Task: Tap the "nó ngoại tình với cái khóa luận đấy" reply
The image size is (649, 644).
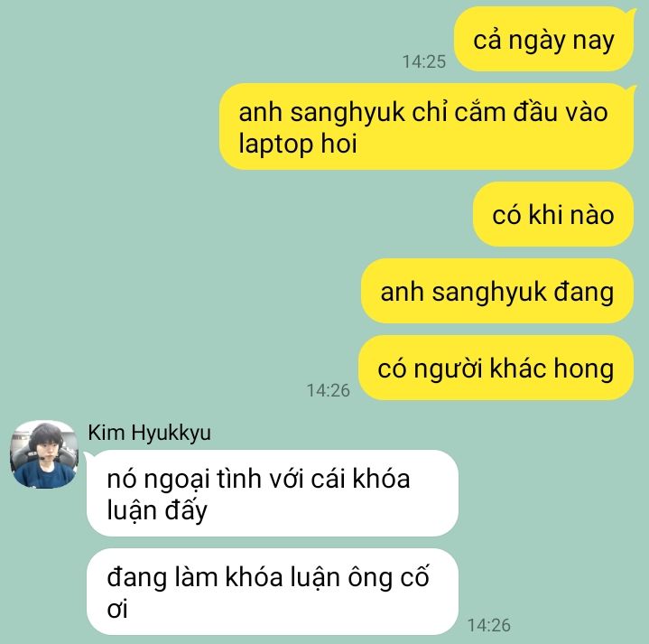Action: tap(273, 493)
